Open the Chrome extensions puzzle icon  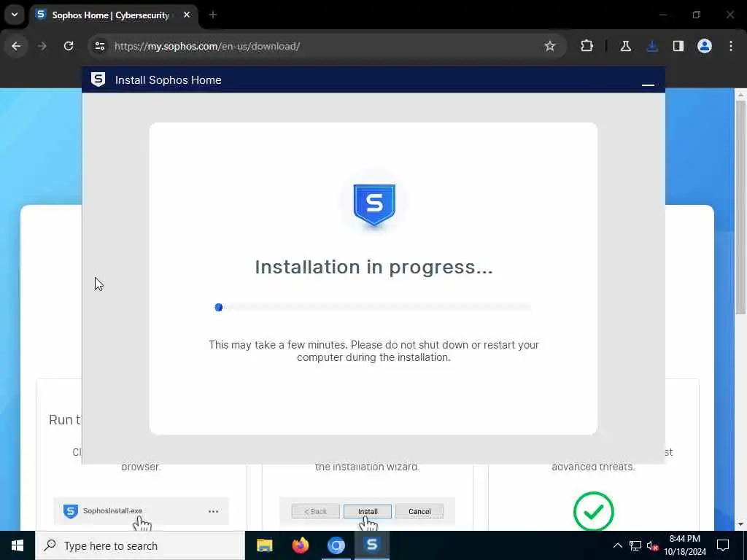click(x=587, y=46)
